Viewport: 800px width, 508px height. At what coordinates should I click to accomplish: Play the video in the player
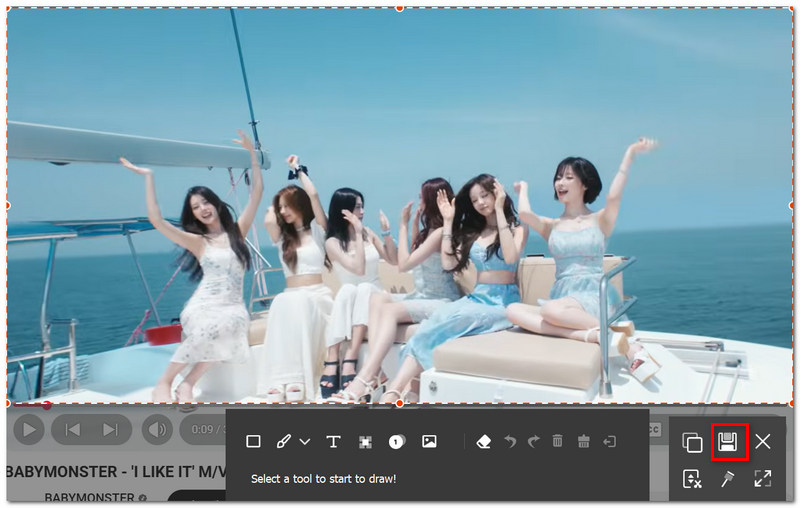tap(29, 429)
